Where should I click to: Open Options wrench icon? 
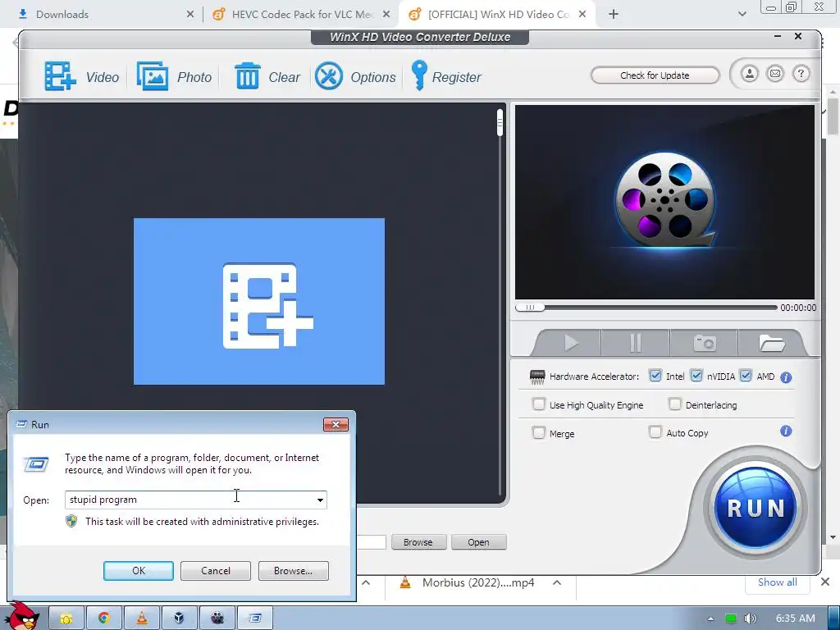[328, 76]
